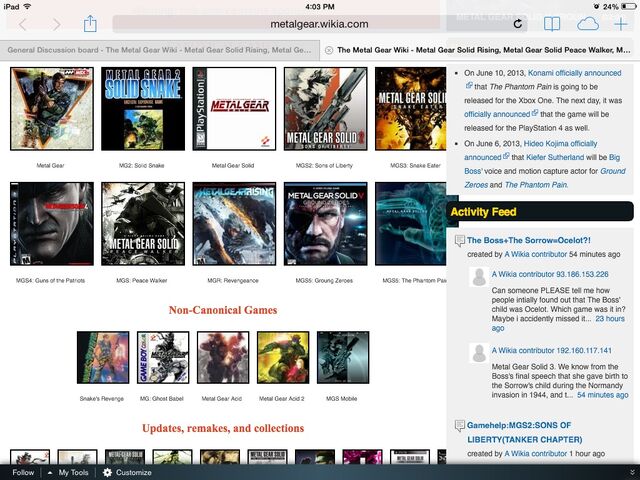
Task: Add a new tab with plus icon
Action: point(621,24)
